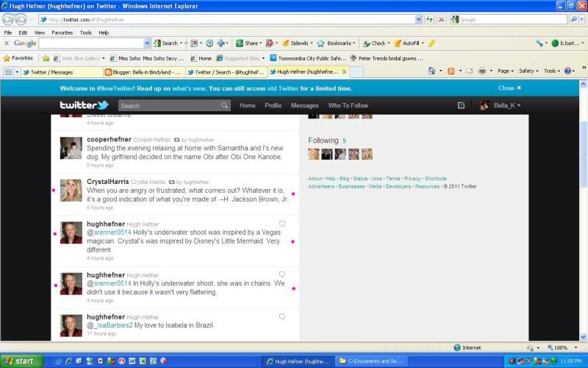Click the @srenner0514 mention in Vegas magician tweet
The width and height of the screenshot is (588, 368).
[x=109, y=233]
